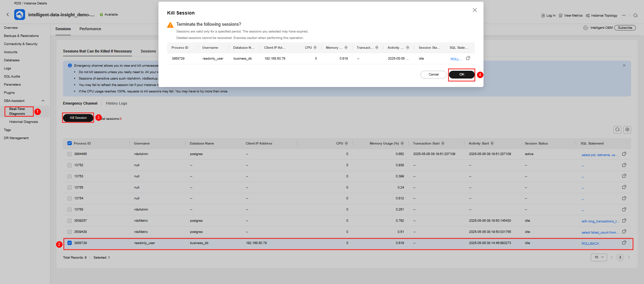Screen dimensions: 644x284
Task: Go to the previous page arrow
Action: tap(612, 258)
